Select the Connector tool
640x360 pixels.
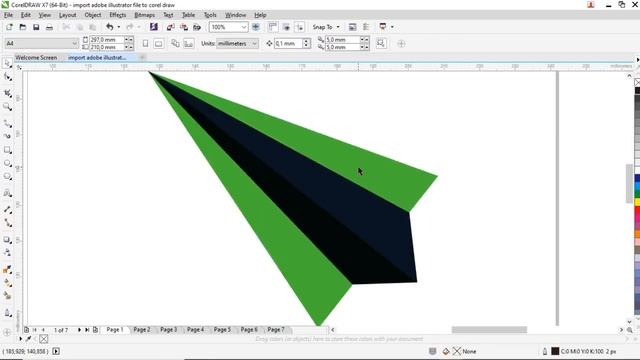pos(7,223)
